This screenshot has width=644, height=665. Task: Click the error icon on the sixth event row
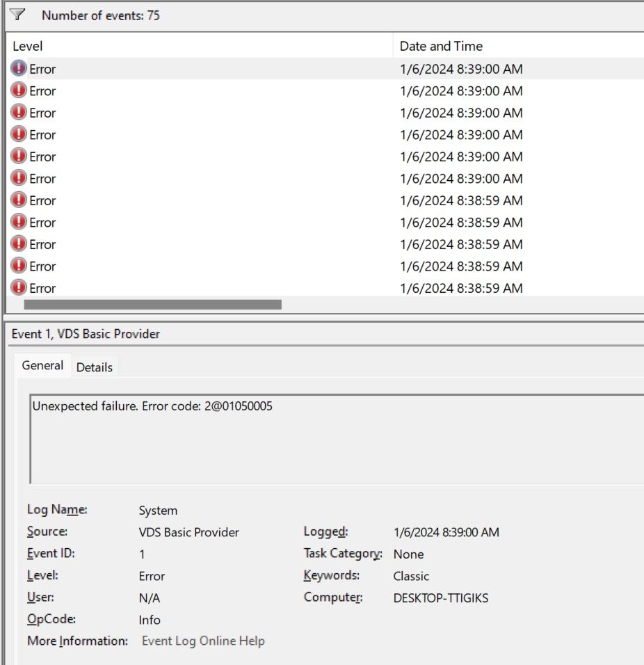point(17,178)
